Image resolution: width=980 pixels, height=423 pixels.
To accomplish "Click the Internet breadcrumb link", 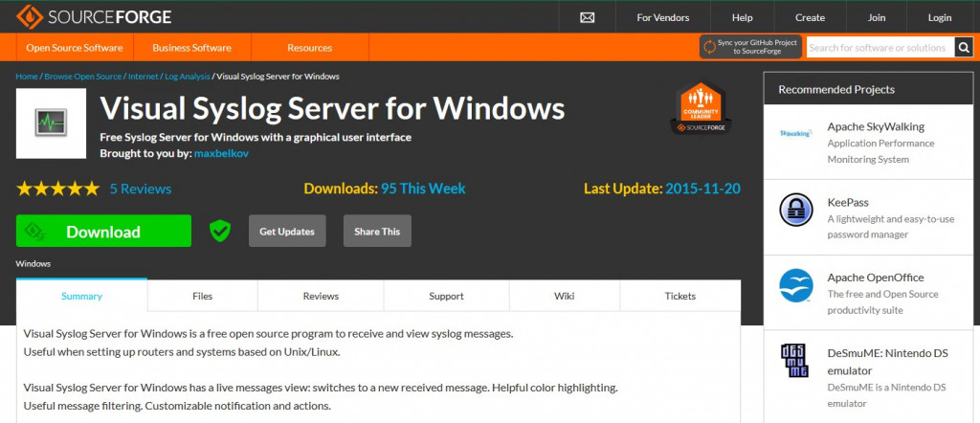I will tap(144, 77).
